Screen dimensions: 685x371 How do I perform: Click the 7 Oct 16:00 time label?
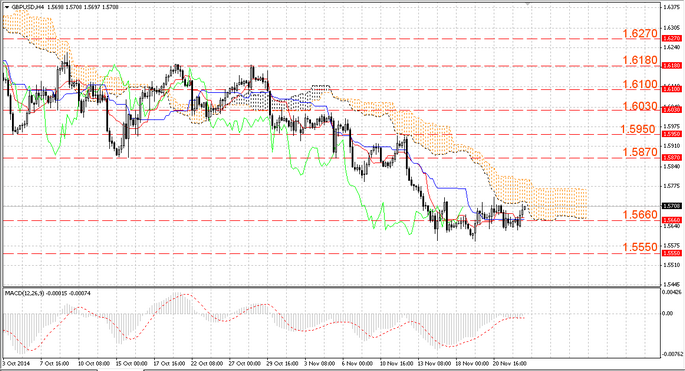point(54,364)
